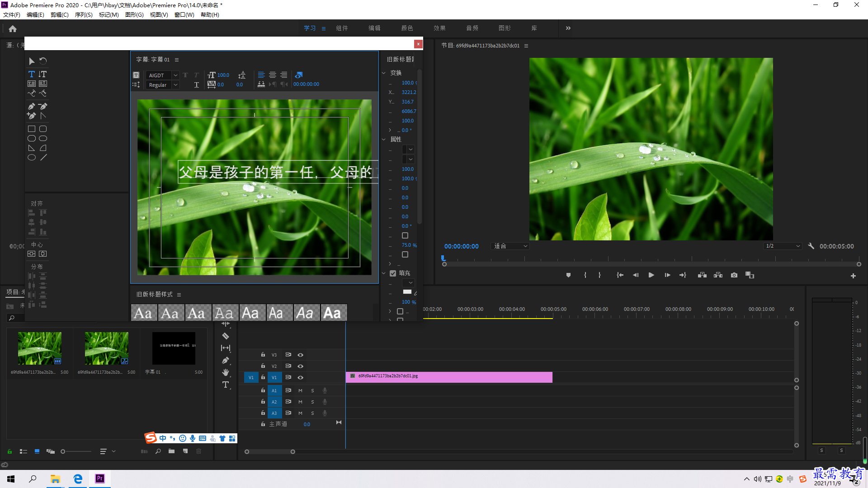Switch to the 编辑 workspace tab
Screen dimensions: 868x488
[374, 28]
